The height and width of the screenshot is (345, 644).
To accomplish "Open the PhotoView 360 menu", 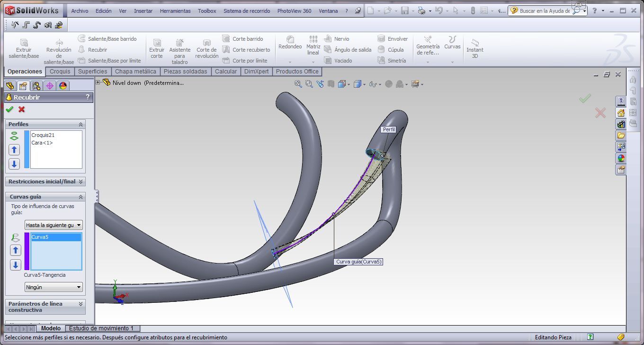I will pos(294,11).
